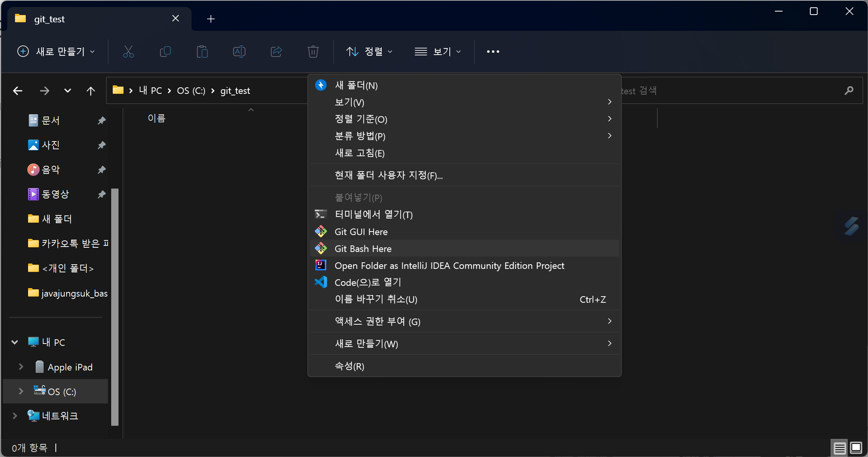
Task: Click the Share icon in toolbar
Action: tap(276, 52)
